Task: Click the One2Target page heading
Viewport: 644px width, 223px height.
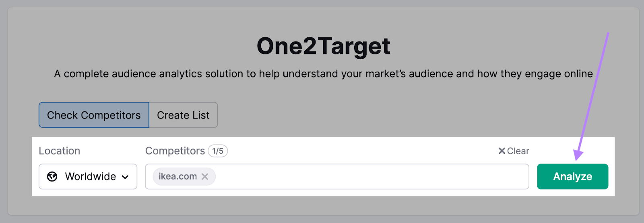Action: 323,46
